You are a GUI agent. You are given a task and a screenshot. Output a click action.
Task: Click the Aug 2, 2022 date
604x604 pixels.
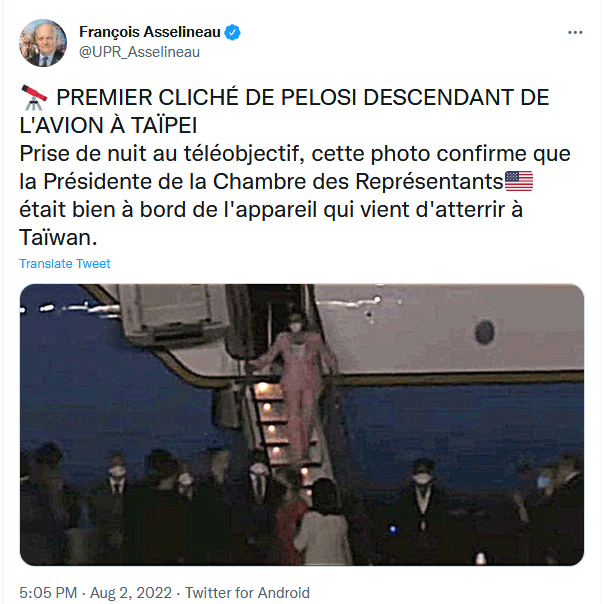[x=131, y=592]
